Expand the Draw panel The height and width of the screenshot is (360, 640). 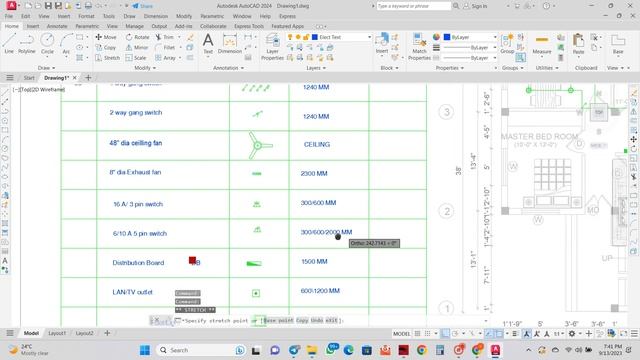coord(46,68)
